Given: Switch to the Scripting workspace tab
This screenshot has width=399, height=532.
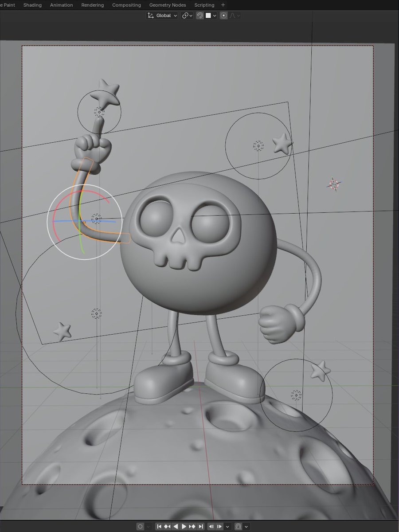Looking at the screenshot, I should 204,5.
